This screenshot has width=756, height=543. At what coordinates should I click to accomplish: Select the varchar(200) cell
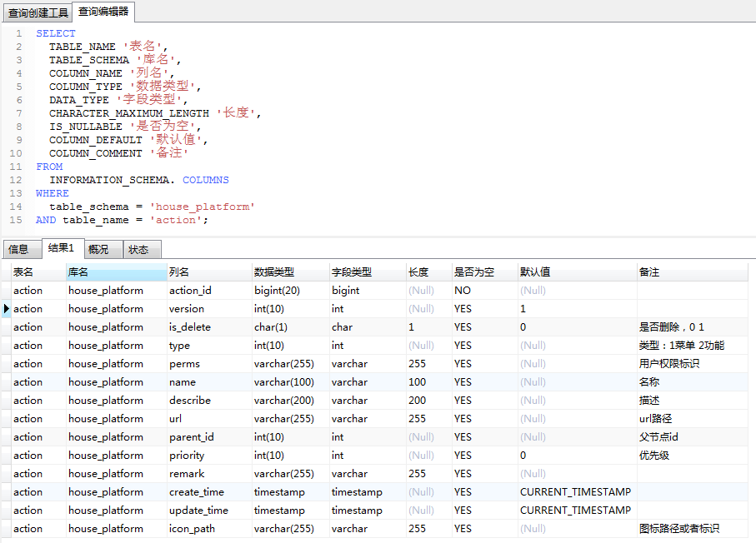coord(291,401)
